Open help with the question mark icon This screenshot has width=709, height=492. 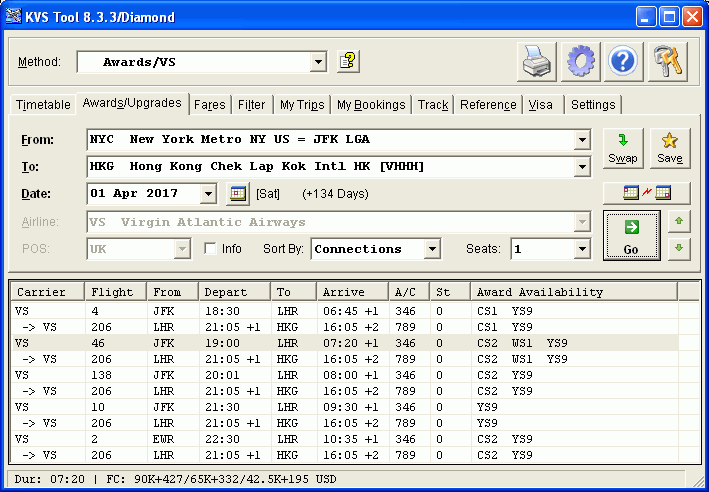[624, 62]
